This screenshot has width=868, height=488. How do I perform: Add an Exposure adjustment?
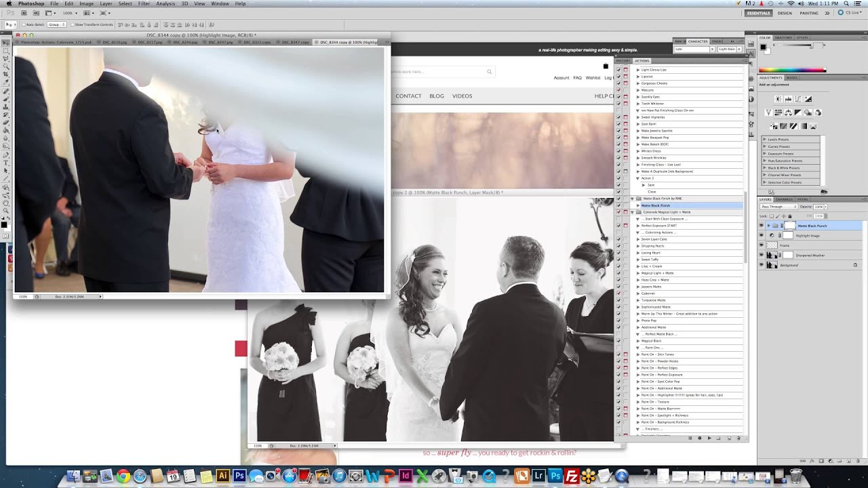point(808,99)
